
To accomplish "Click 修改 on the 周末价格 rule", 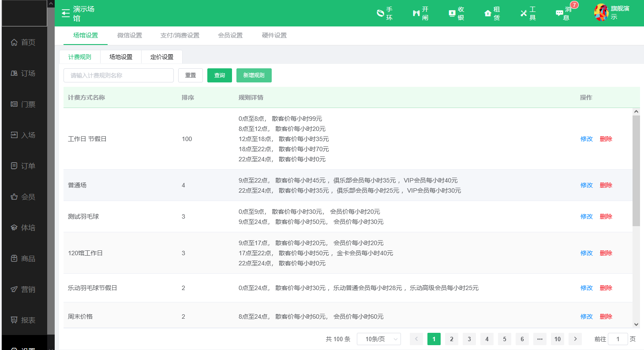I will pyautogui.click(x=586, y=316).
